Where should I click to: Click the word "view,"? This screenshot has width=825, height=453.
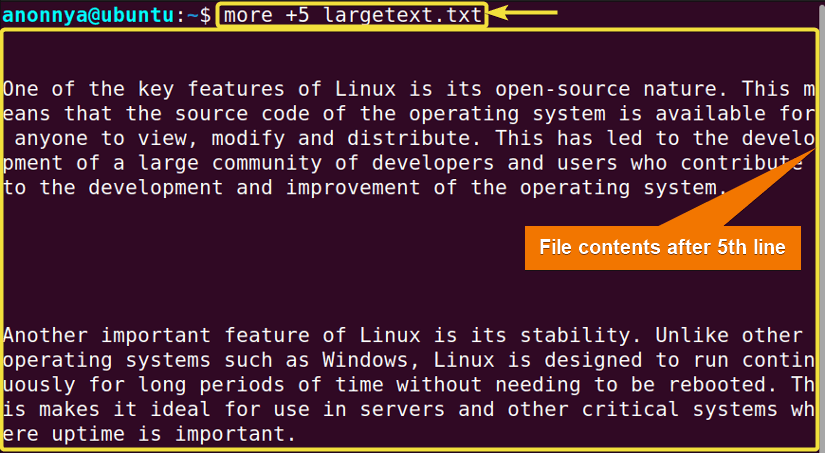tap(168, 138)
